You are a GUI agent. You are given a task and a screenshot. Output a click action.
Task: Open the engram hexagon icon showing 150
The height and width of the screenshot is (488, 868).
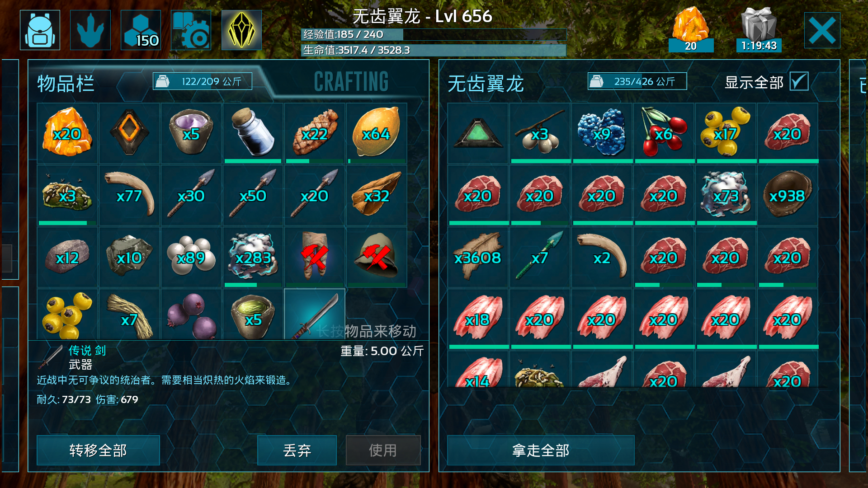click(x=141, y=30)
